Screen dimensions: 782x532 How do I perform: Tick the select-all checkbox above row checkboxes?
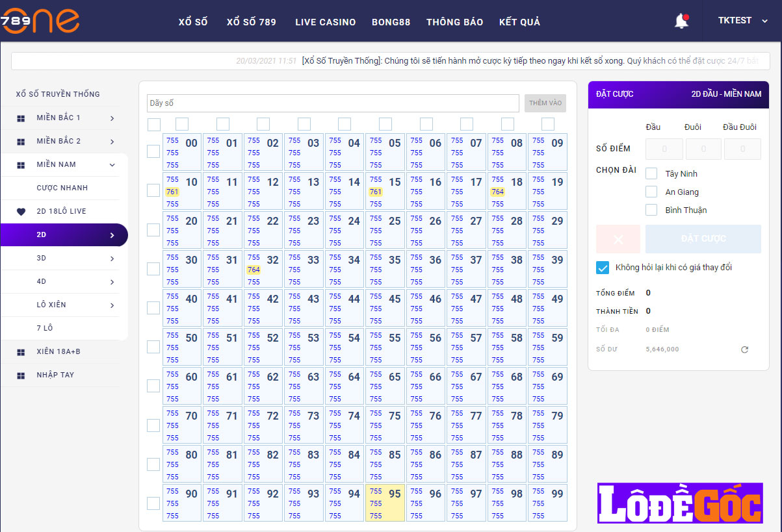(154, 125)
